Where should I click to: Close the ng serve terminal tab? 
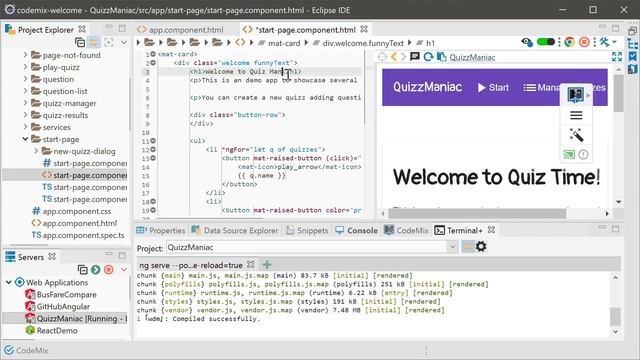[x=251, y=265]
